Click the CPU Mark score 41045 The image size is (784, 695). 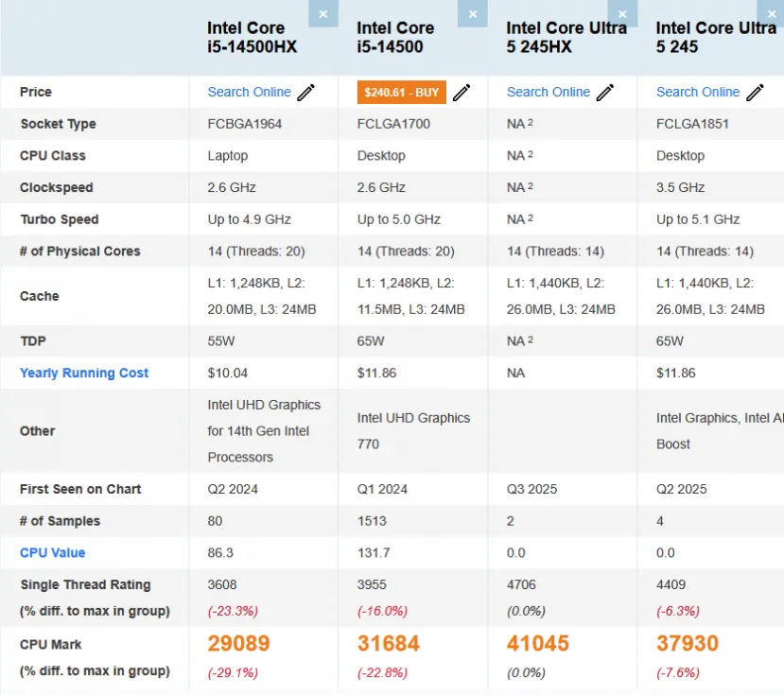click(x=539, y=643)
